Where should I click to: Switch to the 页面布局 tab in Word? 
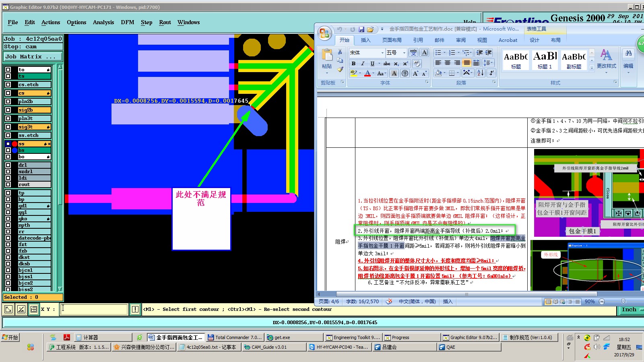coord(392,40)
